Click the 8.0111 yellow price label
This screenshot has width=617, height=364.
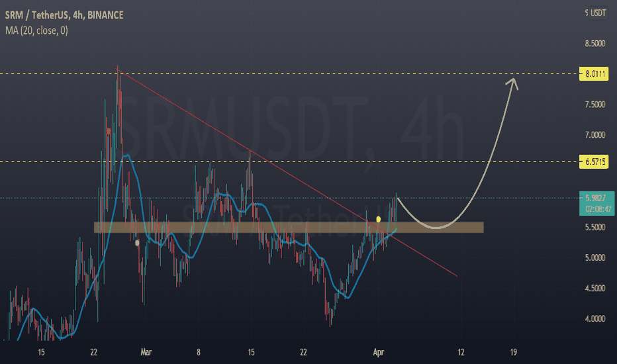click(594, 74)
